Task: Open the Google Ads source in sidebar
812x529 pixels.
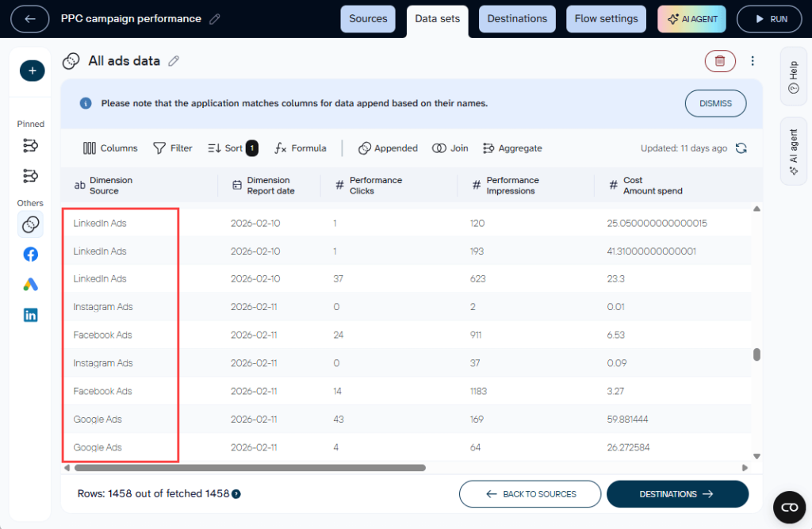Action: tap(31, 285)
